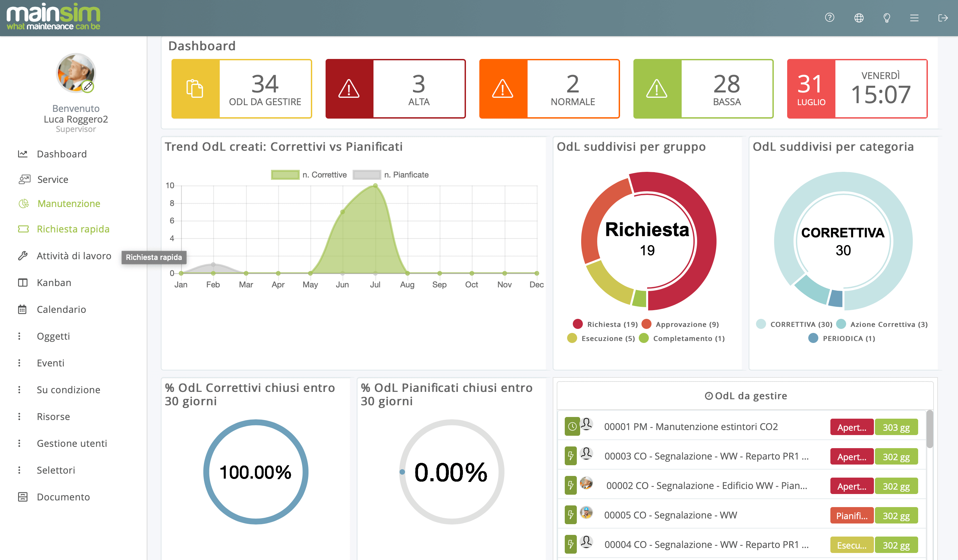The image size is (958, 560).
Task: Click the lightbulb tips icon
Action: [887, 18]
